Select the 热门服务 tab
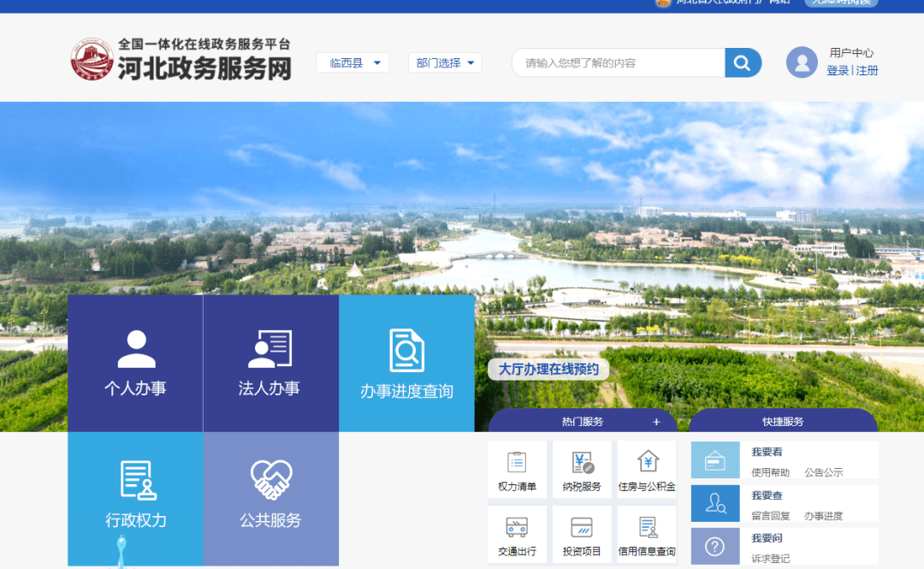Image resolution: width=924 pixels, height=569 pixels. pos(583,421)
